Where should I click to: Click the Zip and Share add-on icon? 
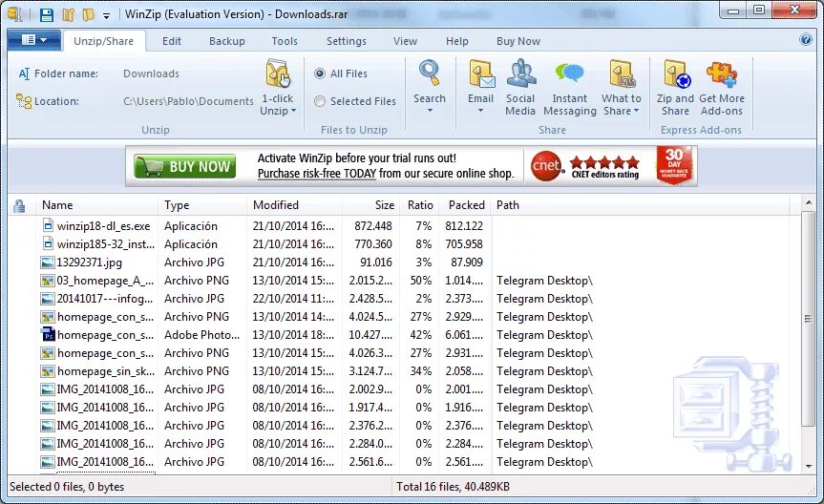(676, 74)
